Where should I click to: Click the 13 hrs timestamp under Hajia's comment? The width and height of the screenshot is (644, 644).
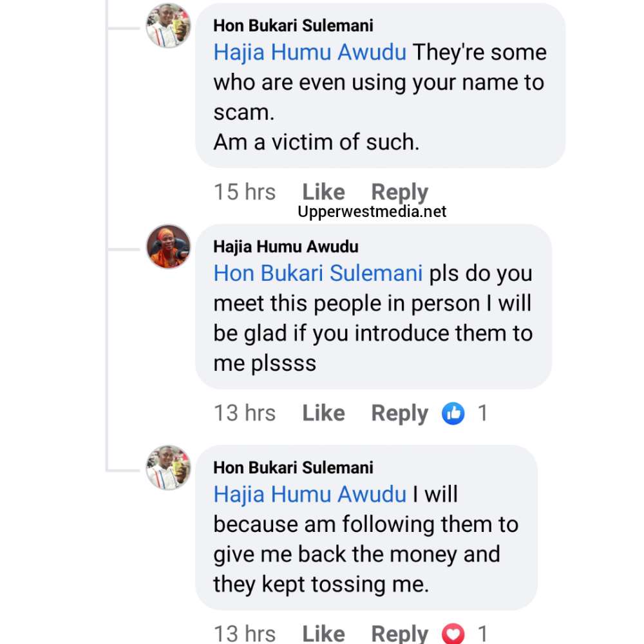[245, 413]
